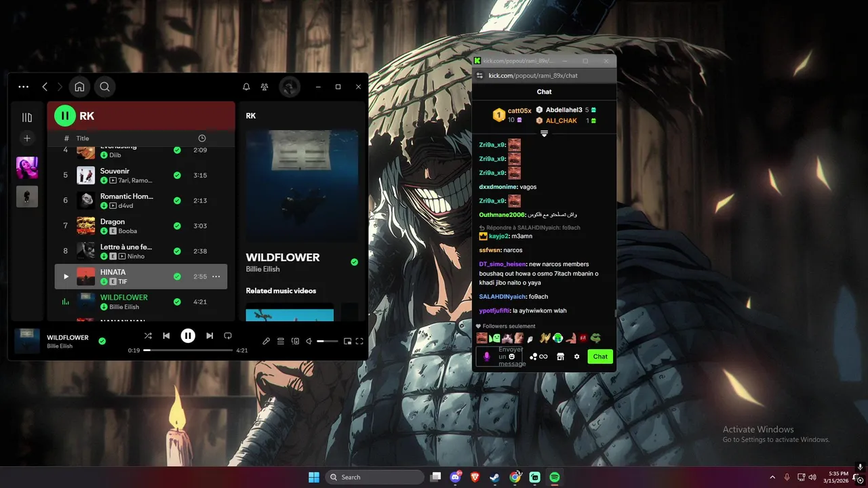Send message with green Chat button

600,357
